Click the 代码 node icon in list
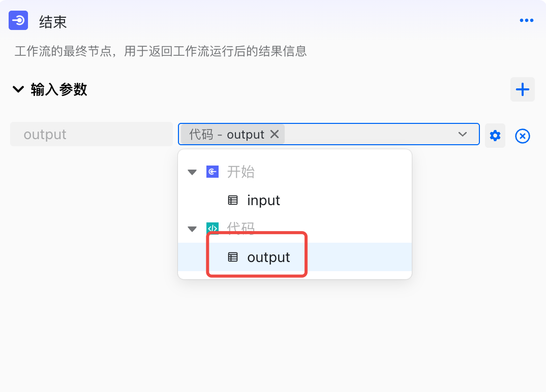Viewport: 546px width, 392px height. (x=213, y=228)
